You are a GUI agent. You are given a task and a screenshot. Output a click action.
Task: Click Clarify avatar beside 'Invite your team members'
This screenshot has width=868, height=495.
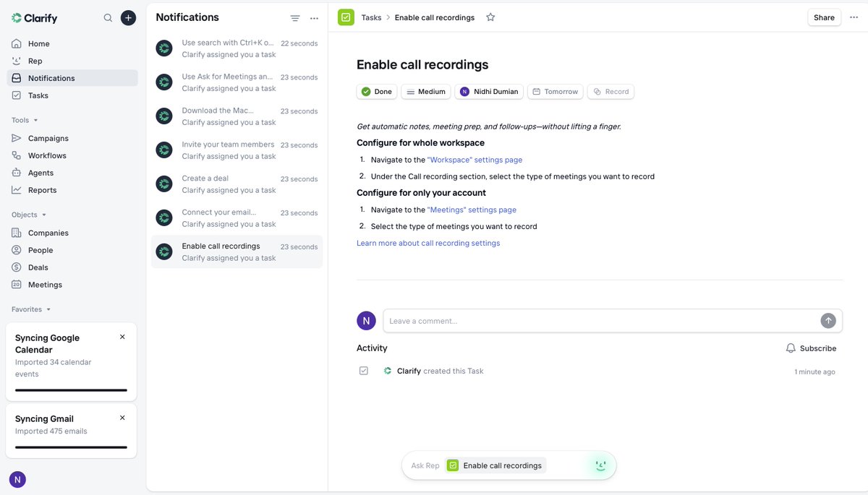pyautogui.click(x=164, y=150)
